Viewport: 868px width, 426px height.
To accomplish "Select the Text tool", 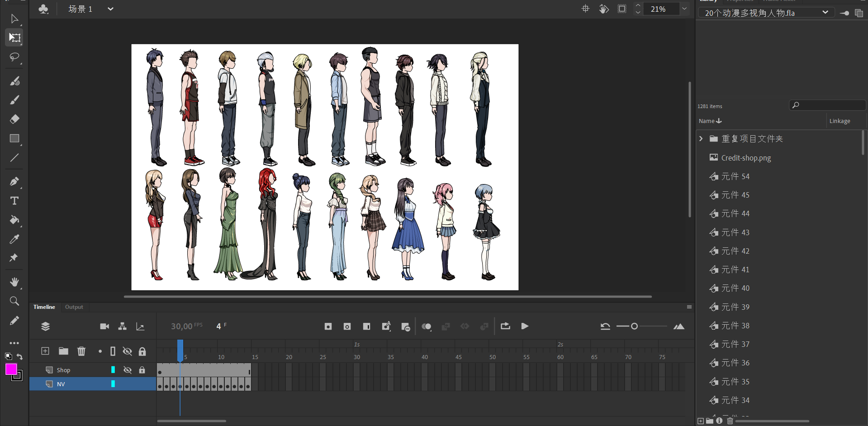I will coord(14,201).
